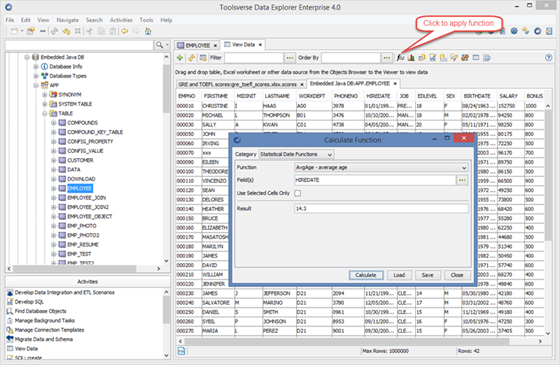Open the File menu

pos(10,20)
